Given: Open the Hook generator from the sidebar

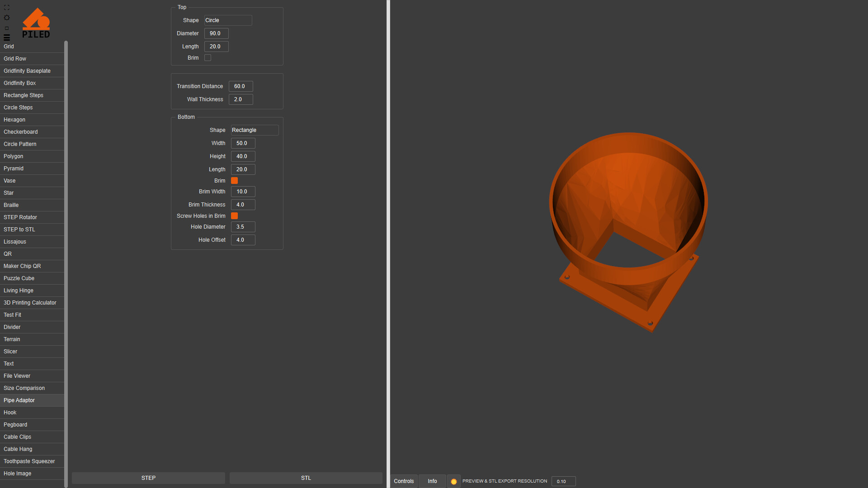Looking at the screenshot, I should pos(10,413).
